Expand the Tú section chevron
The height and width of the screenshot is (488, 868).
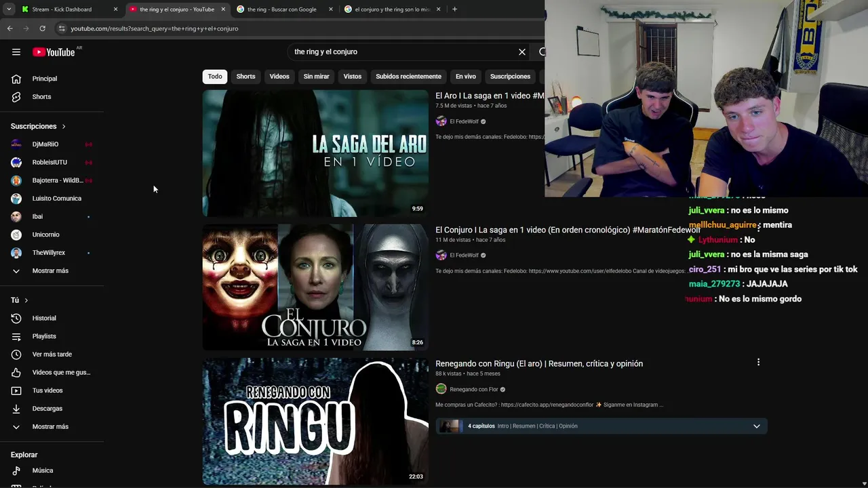pyautogui.click(x=26, y=300)
